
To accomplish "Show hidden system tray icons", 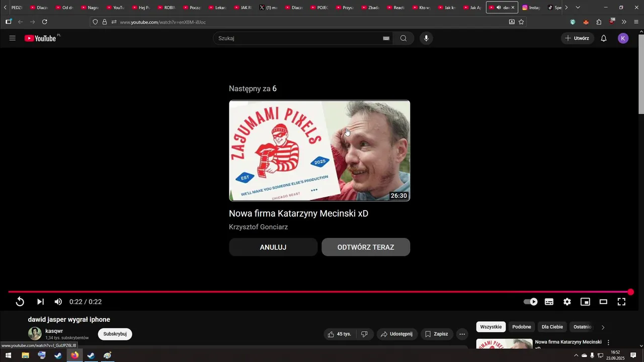I will pyautogui.click(x=576, y=355).
